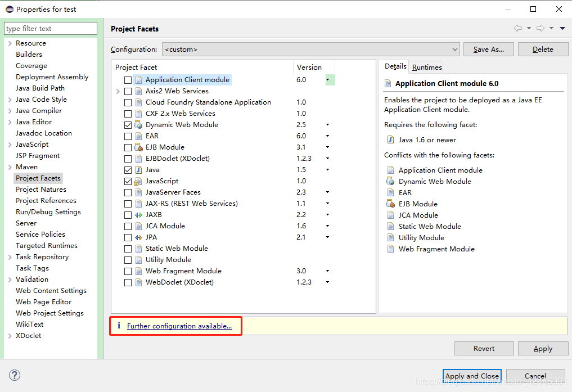Check the EAR facet checkbox
Screen dimensions: 572x392
[x=128, y=136]
